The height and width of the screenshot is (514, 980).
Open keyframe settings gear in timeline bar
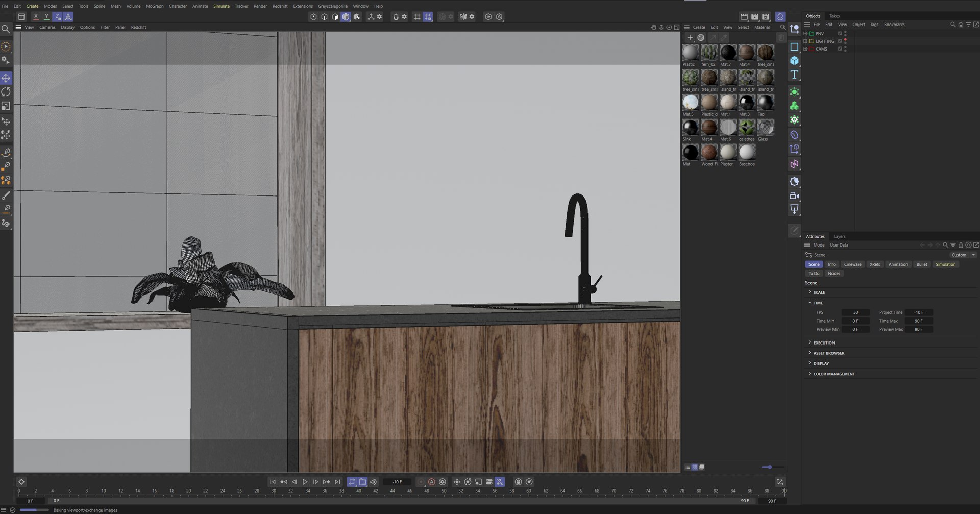[443, 482]
